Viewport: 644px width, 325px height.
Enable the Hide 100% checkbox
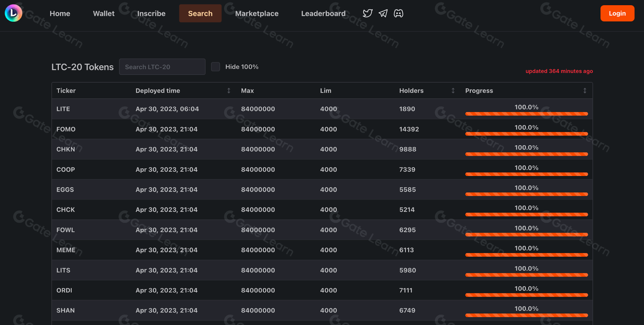[x=216, y=67]
